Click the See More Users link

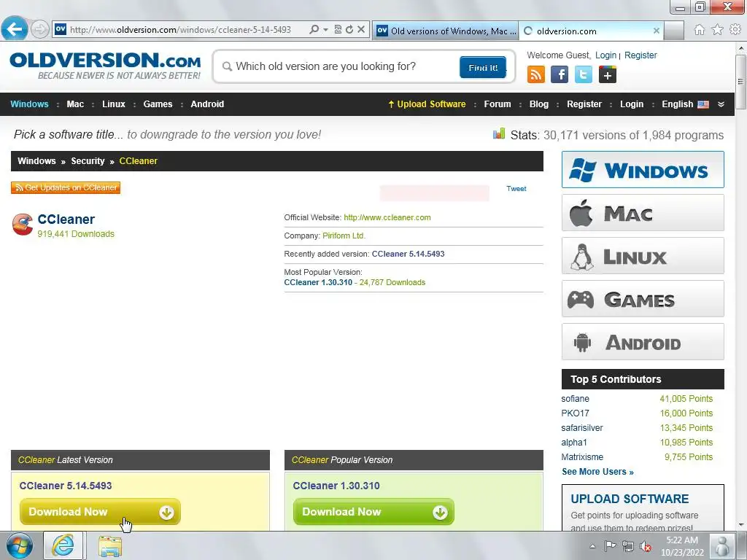598,472
